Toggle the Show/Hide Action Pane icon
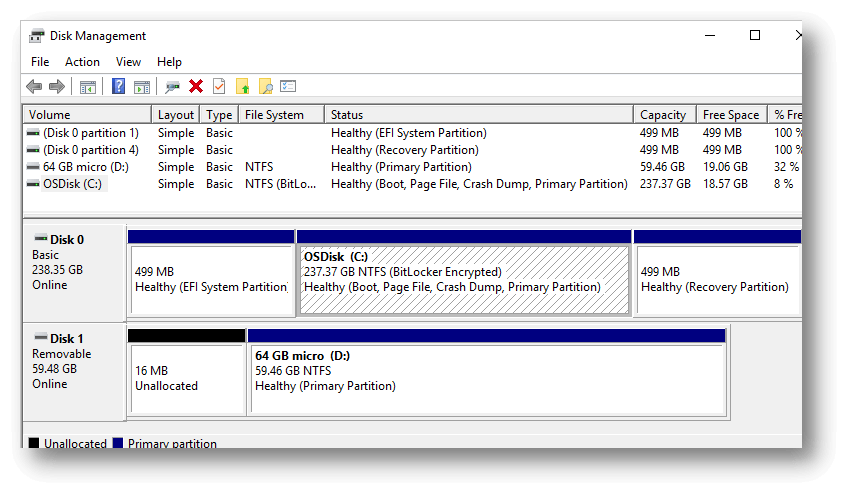848x495 pixels. [x=142, y=87]
